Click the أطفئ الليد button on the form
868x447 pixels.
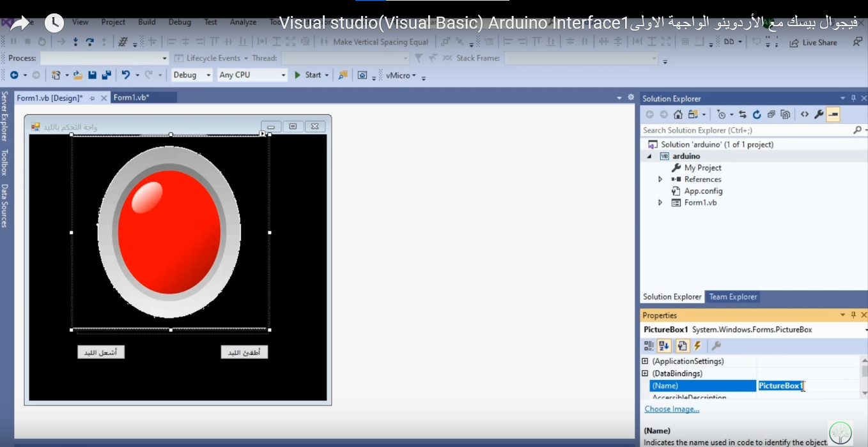[x=244, y=352]
